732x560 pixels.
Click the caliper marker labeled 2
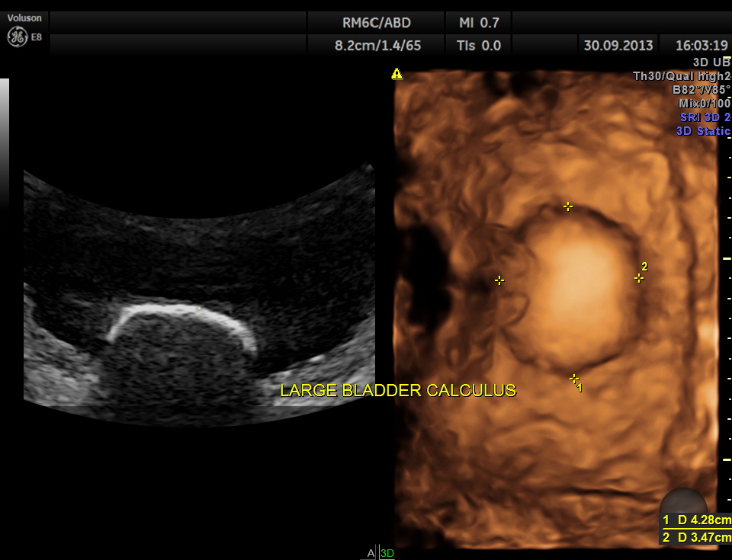tap(639, 278)
